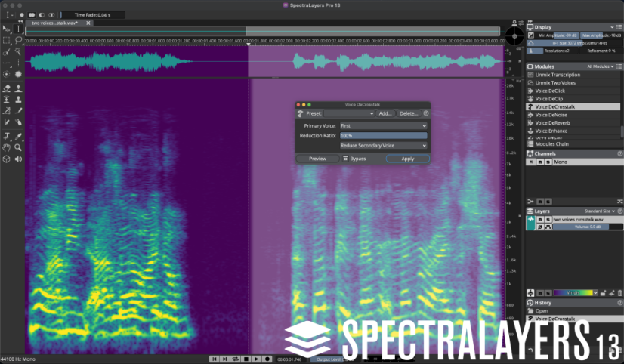Select Unmix Transcription module
Viewport: 624px width, 364px height.
pyautogui.click(x=573, y=75)
